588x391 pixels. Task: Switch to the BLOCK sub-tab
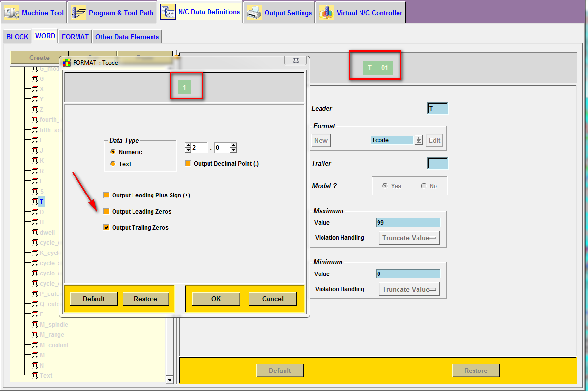point(18,37)
